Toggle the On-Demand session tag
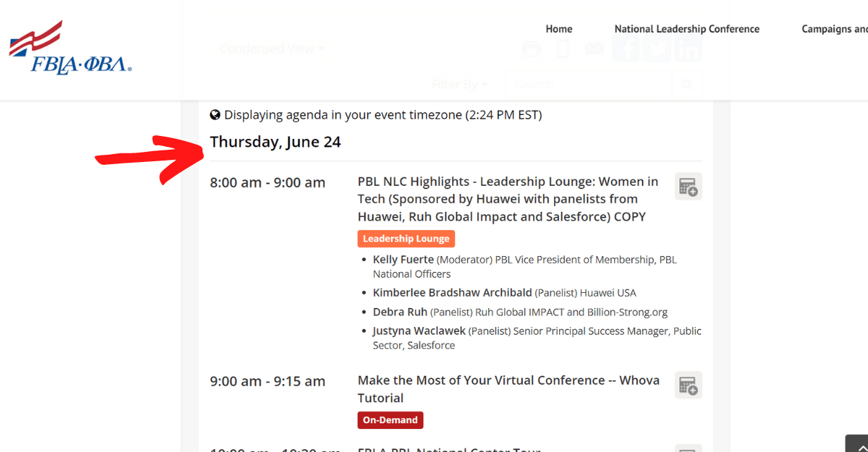 click(390, 419)
